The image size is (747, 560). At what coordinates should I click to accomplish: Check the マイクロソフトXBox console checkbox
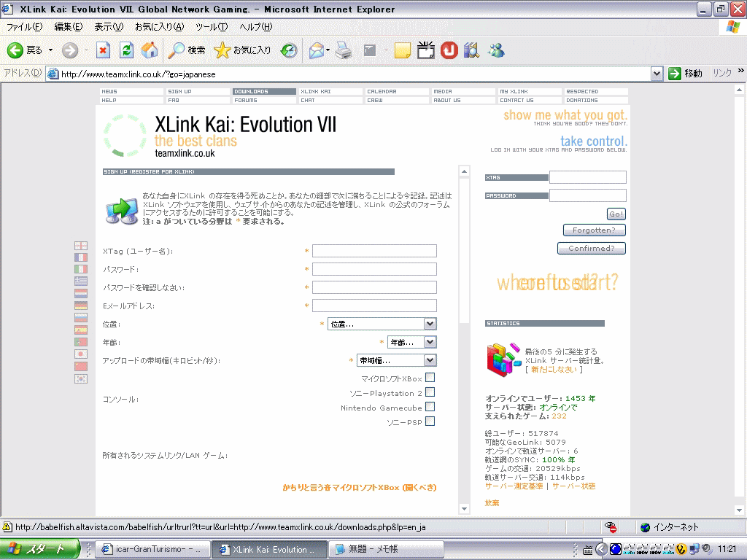point(430,378)
